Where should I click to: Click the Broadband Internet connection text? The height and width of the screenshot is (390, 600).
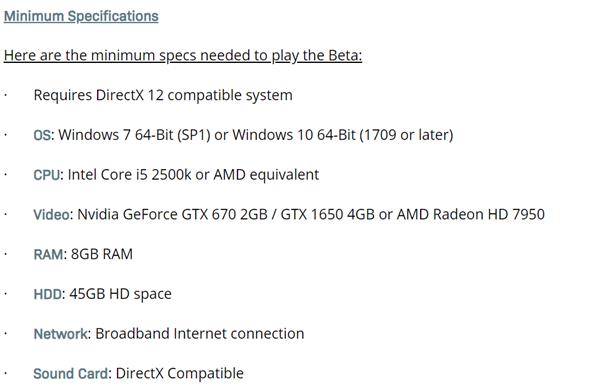pos(200,334)
